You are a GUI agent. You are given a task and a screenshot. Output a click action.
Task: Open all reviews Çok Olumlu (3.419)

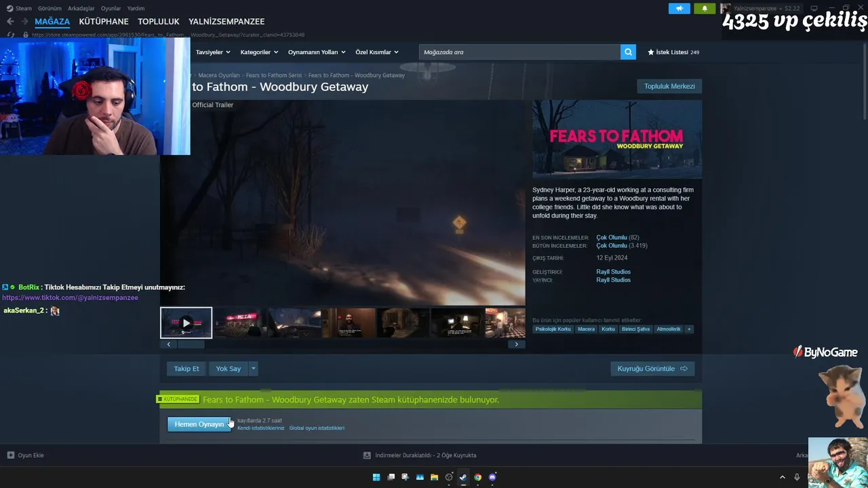(621, 246)
